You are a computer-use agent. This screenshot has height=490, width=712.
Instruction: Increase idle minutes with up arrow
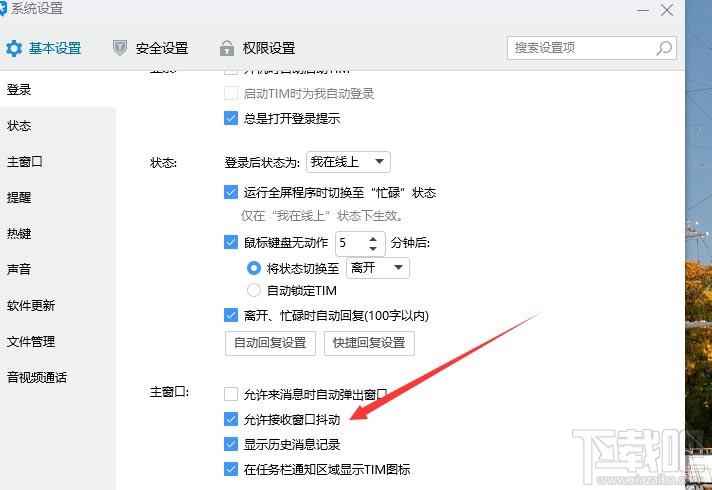[373, 238]
